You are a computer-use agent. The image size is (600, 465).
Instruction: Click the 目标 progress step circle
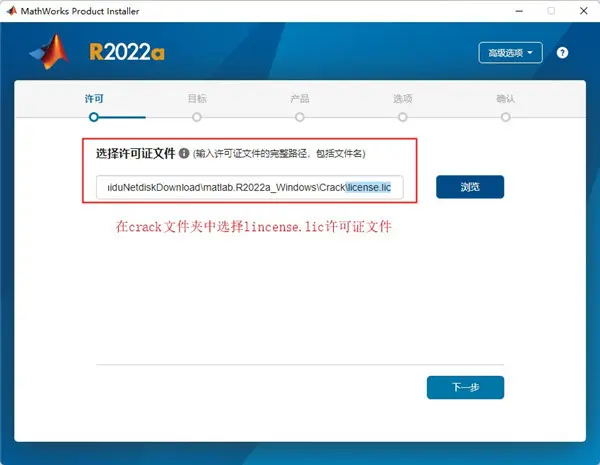coord(197,117)
